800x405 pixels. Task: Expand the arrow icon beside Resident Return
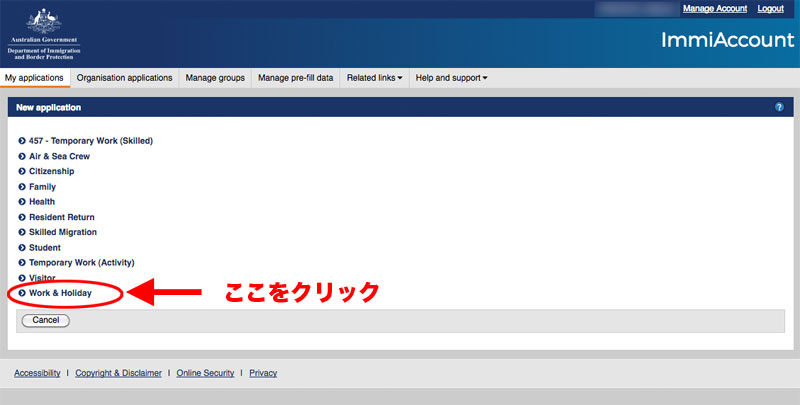coord(22,217)
